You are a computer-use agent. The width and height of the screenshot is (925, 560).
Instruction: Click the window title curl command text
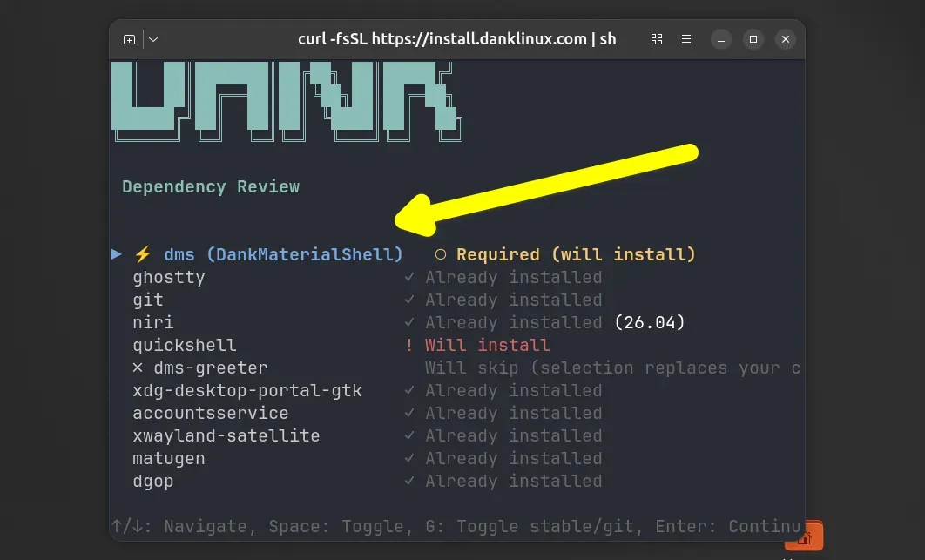coord(456,39)
